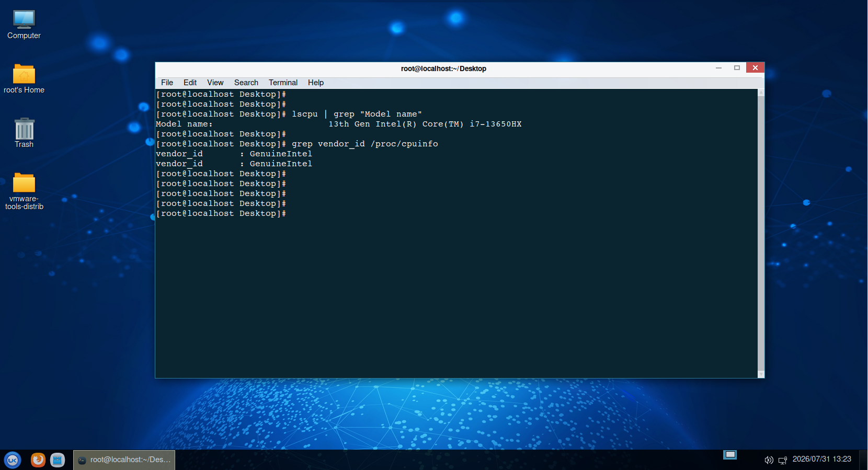Open the Trash desktop icon
Image resolution: width=868 pixels, height=470 pixels.
click(x=24, y=133)
